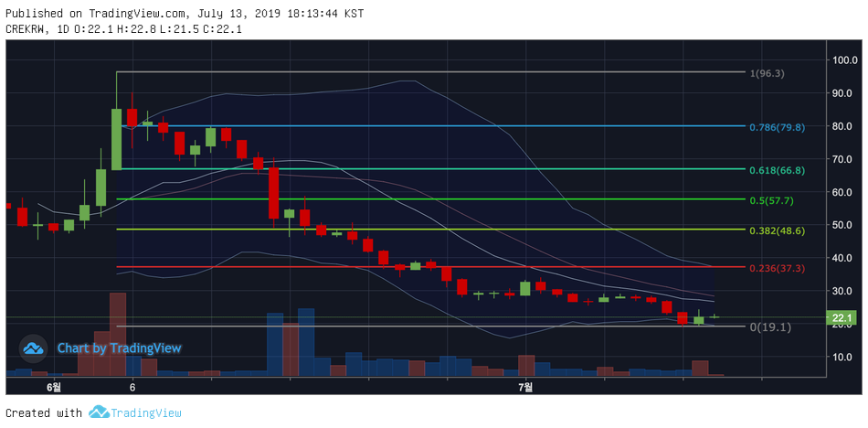The width and height of the screenshot is (868, 428).
Task: Click the 'Published on TradingView.com' header line
Action: [x=185, y=14]
